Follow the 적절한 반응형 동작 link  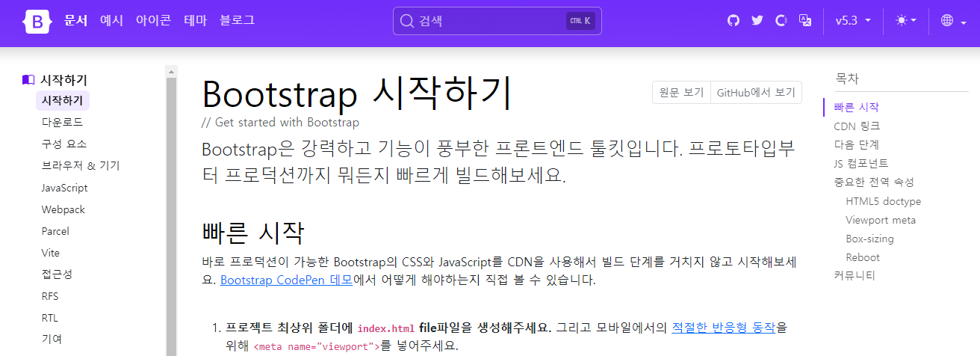(x=724, y=328)
